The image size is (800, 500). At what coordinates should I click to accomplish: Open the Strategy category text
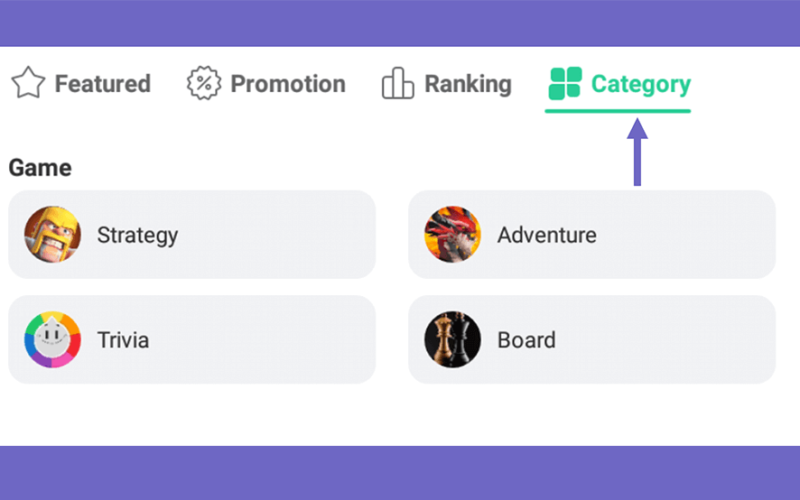click(x=138, y=236)
